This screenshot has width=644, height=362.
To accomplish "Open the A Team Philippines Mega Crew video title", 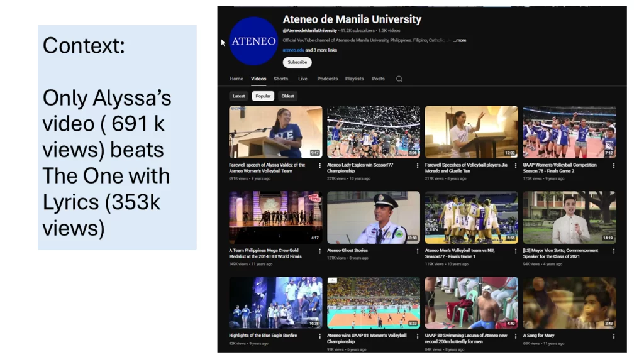I will (x=265, y=253).
